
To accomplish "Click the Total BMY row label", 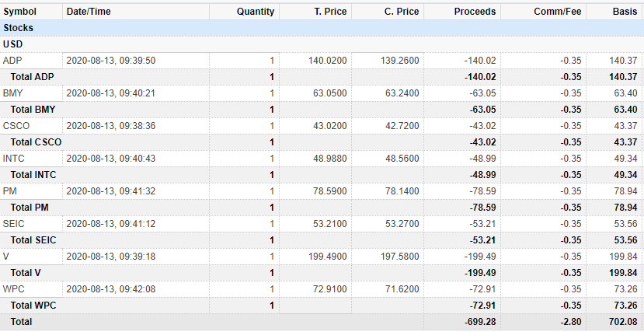I will tap(33, 110).
